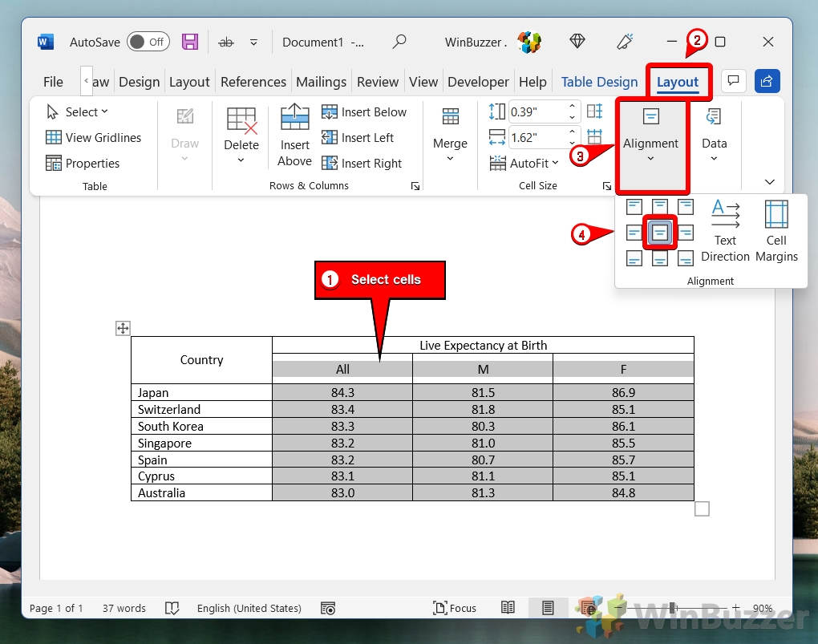
Task: Open the search magnifier icon
Action: (x=399, y=42)
